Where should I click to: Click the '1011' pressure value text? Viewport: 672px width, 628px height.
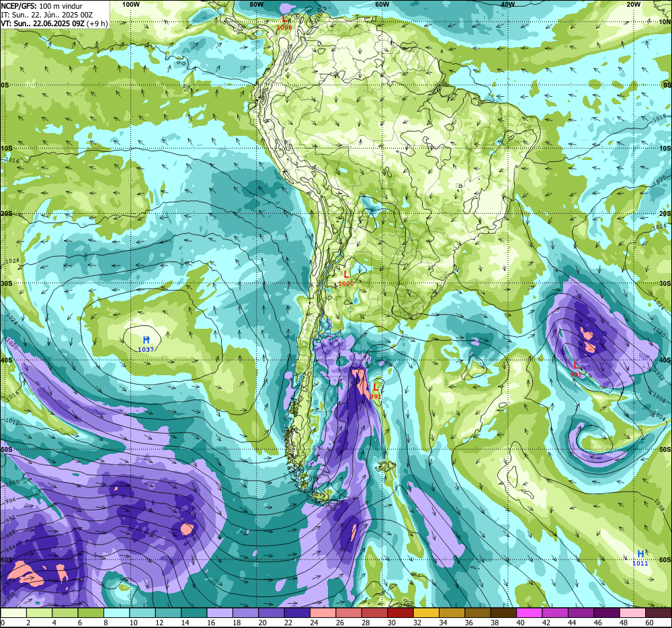tap(640, 563)
